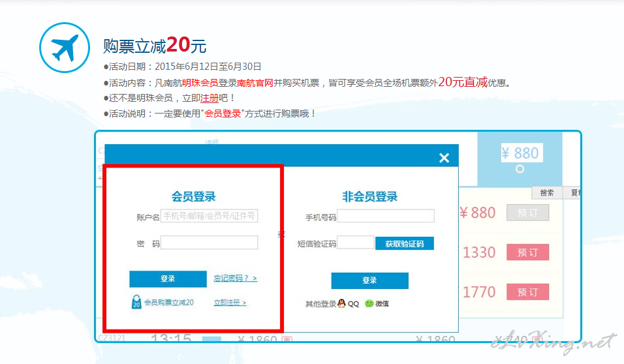Close the login dialog with the X
Viewport: 624px width, 364px height.
click(444, 158)
